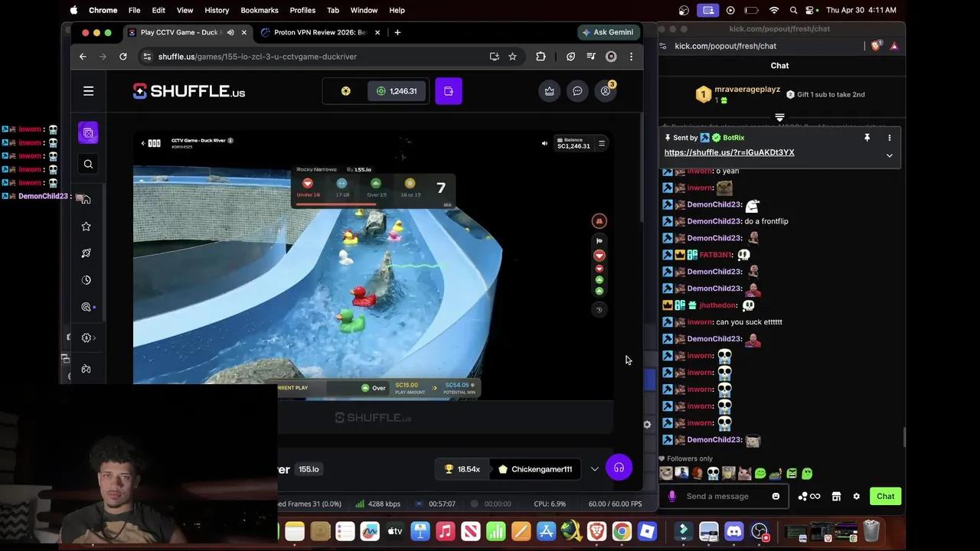This screenshot has height=551, width=980.
Task: Open the emoji picker in chat
Action: point(776,496)
